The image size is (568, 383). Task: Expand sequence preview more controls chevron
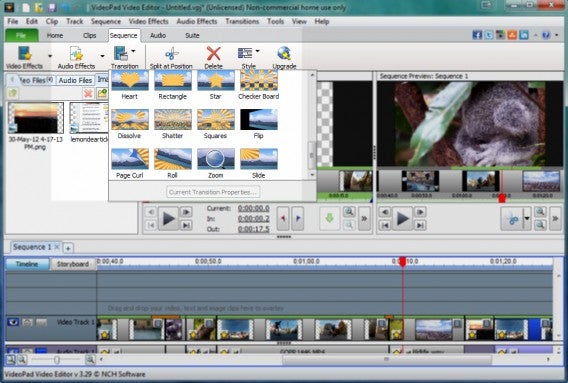[x=555, y=218]
